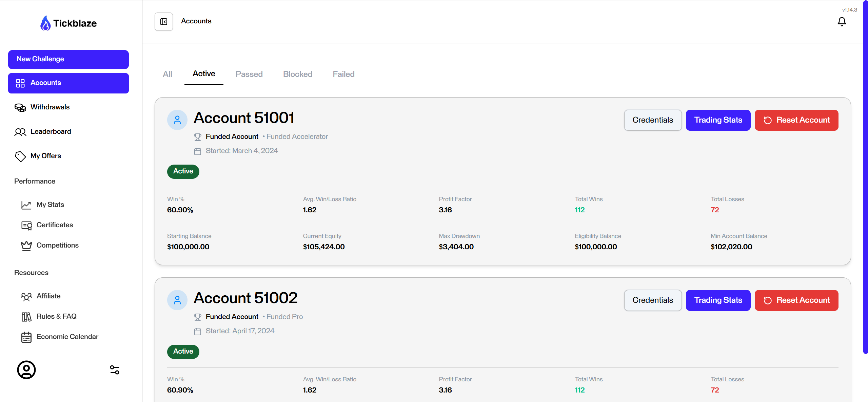Collapse the sidebar panel toggle icon

coord(164,22)
